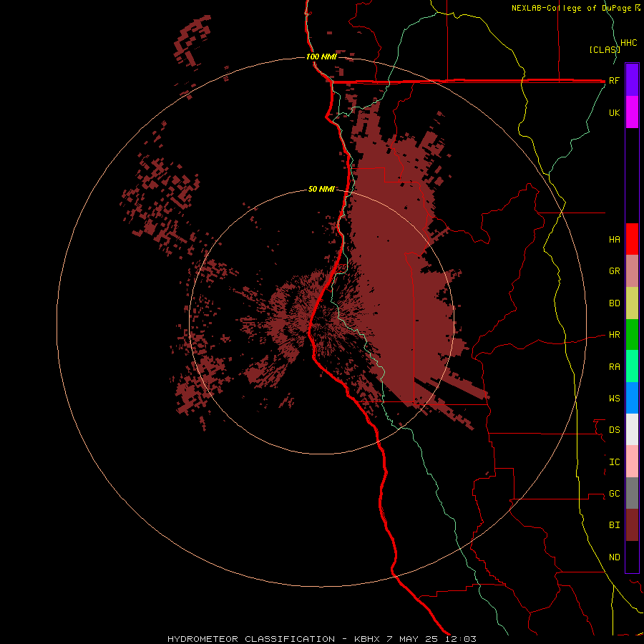Click the 'BD' legend label

[614, 303]
